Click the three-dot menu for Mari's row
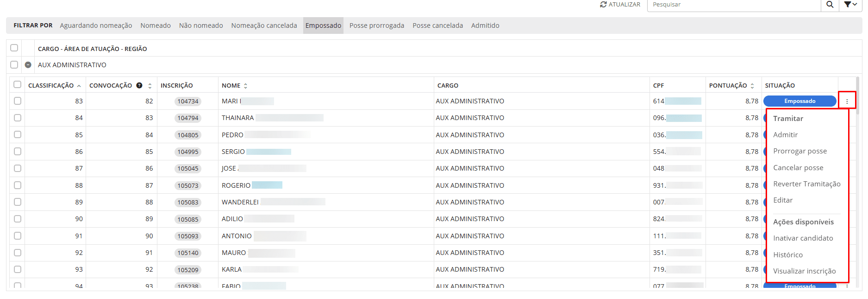Screen dimensions: 868x299 tap(847, 101)
